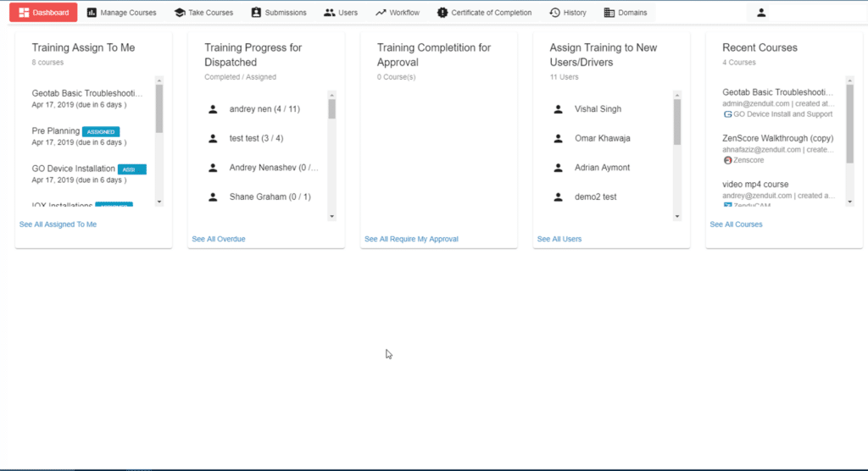Click person icon next to demo2 test
The image size is (868, 471).
(x=558, y=197)
